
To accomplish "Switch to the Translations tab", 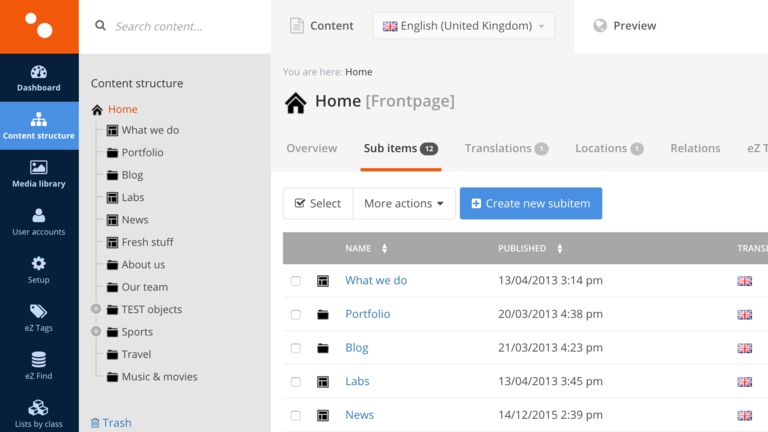I will coord(506,148).
